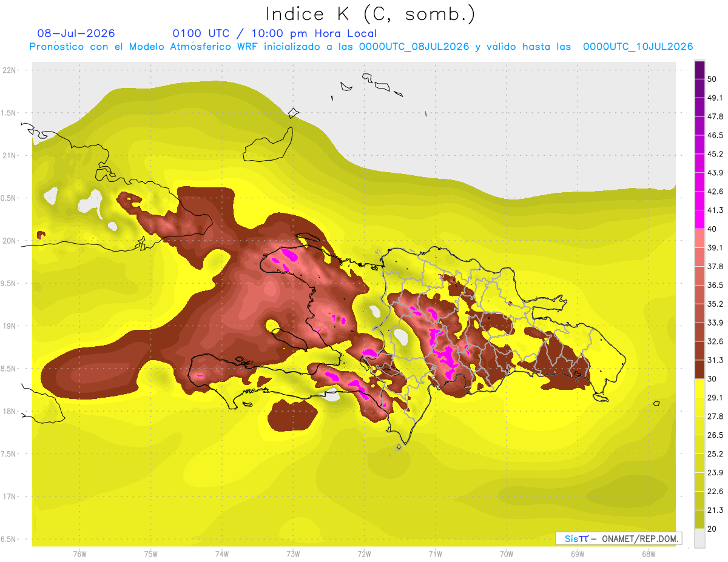This screenshot has height=562, width=728.
Task: Click the '50' colorbar label
Action: click(712, 79)
